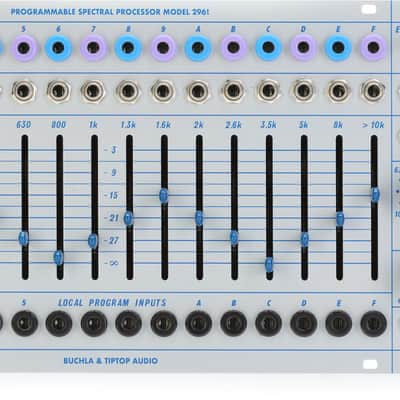Click the black input jack below the 1.6k slider

[164, 323]
